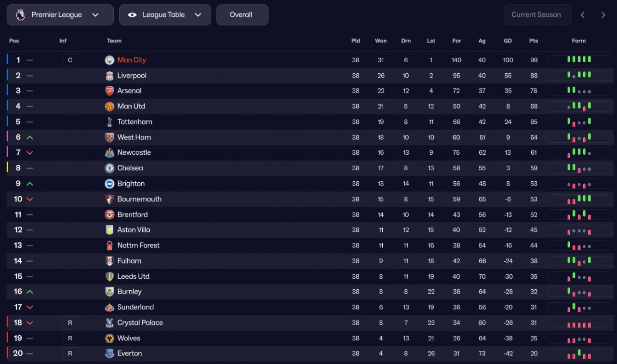617x364 pixels.
Task: Open the West Ham team link
Action: [x=134, y=137]
